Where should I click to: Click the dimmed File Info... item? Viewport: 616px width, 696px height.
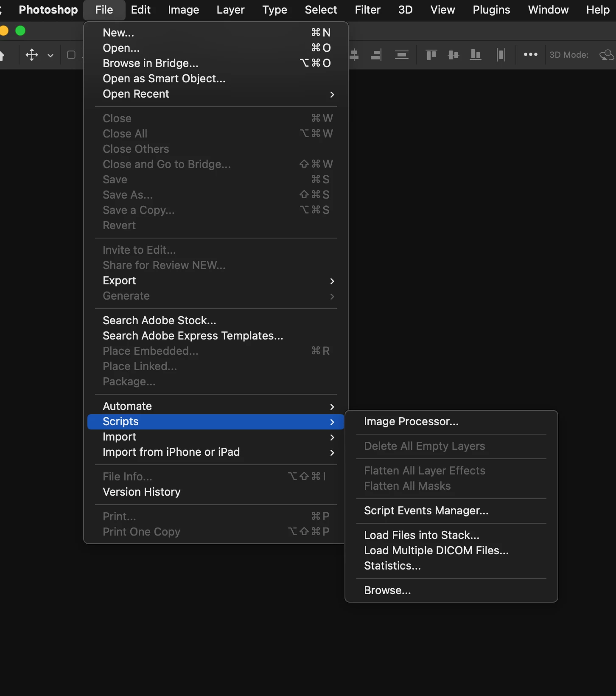tap(216, 477)
